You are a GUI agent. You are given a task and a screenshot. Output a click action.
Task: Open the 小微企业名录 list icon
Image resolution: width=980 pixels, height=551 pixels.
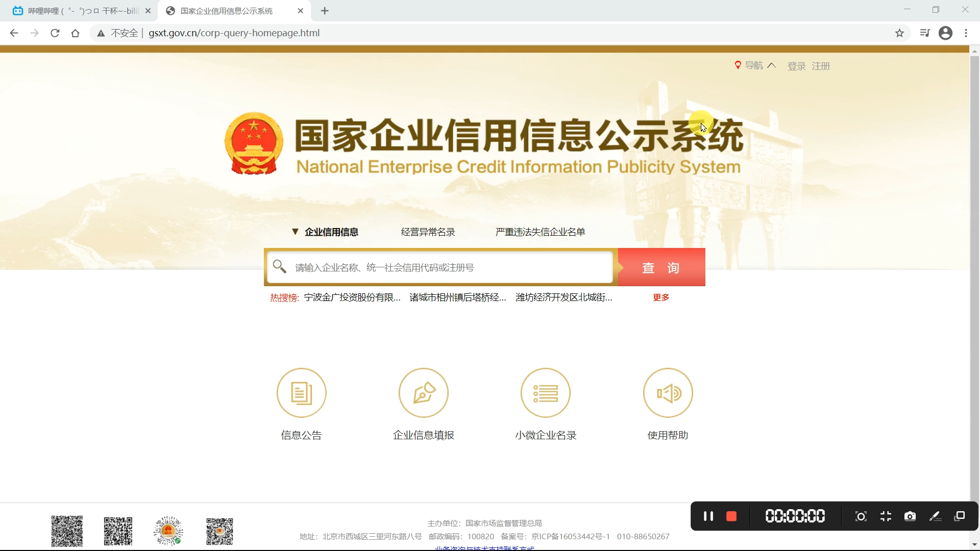click(546, 393)
